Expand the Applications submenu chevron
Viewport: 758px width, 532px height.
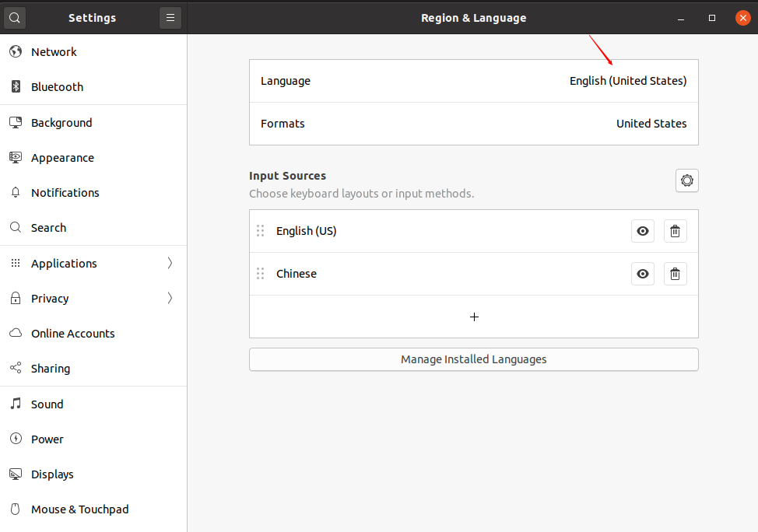coord(170,263)
